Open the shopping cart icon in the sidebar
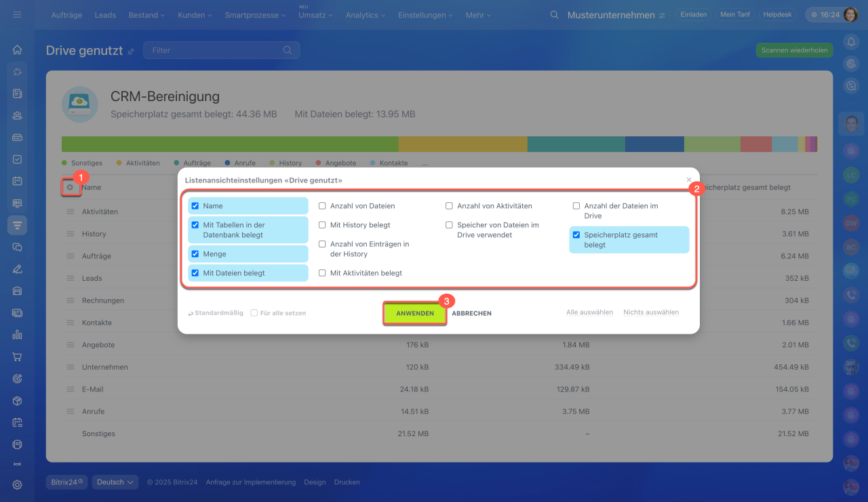Viewport: 868px width, 502px height. coord(18,357)
